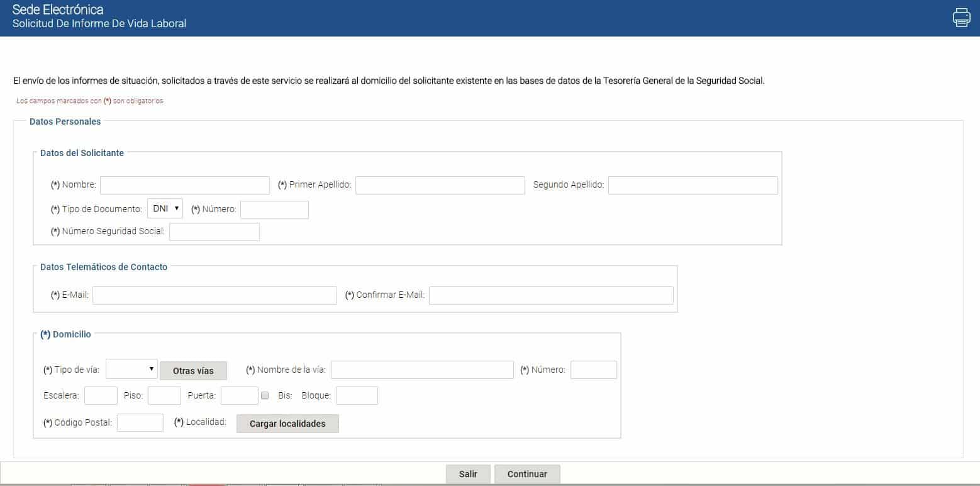Image resolution: width=980 pixels, height=486 pixels.
Task: Toggle the Bis checkbox
Action: pos(265,395)
